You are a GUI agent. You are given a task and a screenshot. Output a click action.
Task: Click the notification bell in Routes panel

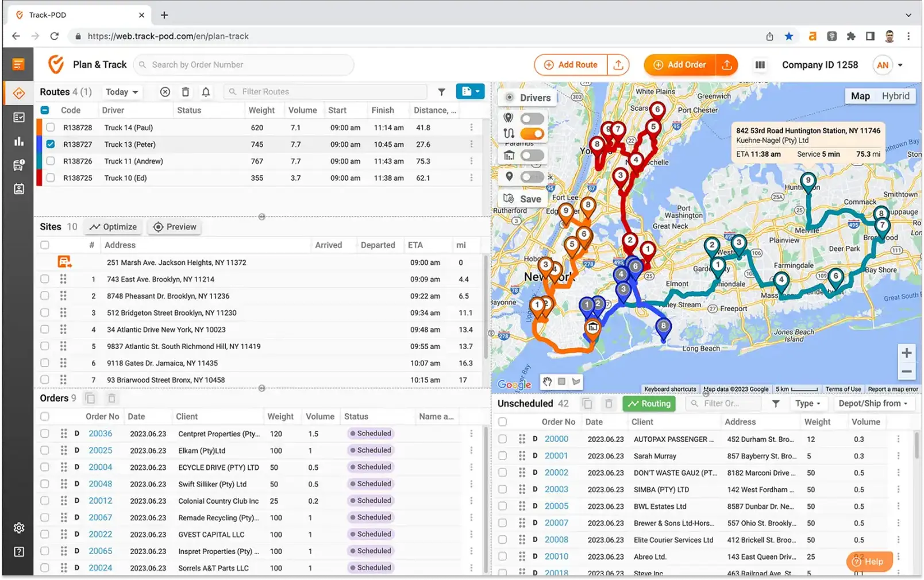coord(206,92)
